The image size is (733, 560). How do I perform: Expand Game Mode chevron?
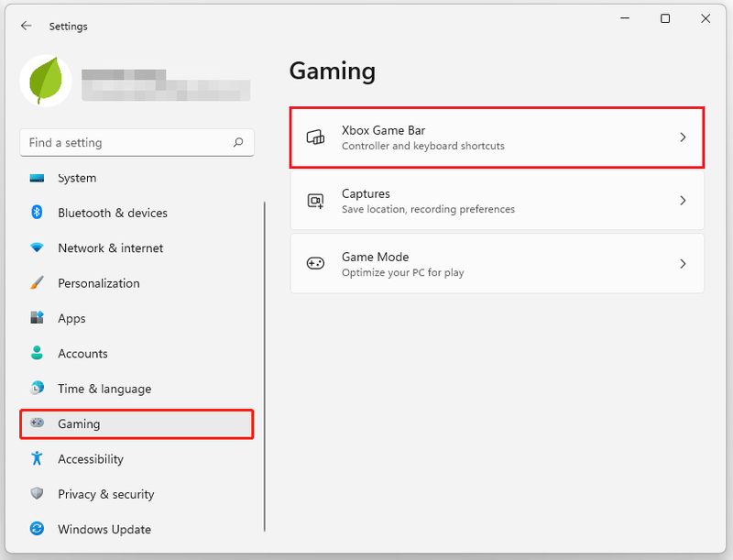click(683, 264)
